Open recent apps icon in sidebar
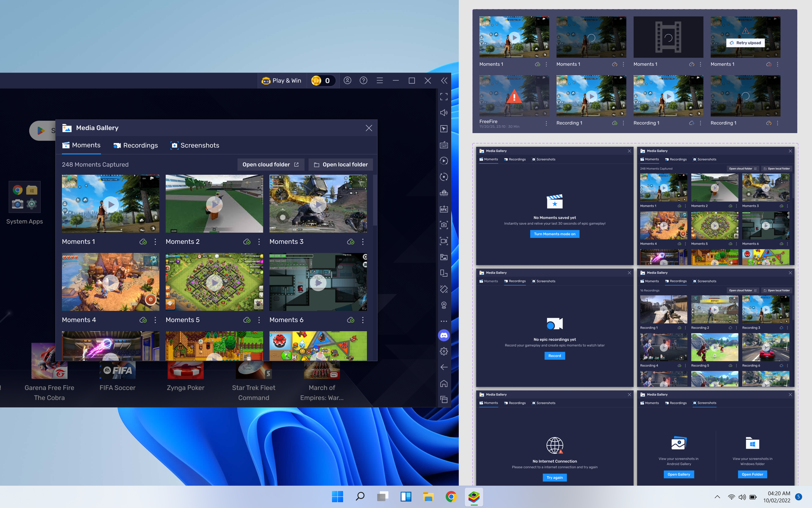812x508 pixels. [x=444, y=399]
